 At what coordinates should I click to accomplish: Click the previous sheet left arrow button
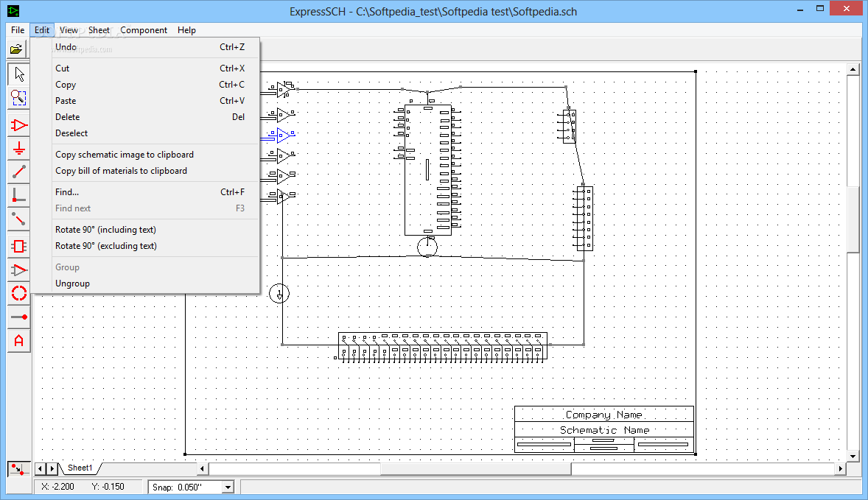coord(40,469)
